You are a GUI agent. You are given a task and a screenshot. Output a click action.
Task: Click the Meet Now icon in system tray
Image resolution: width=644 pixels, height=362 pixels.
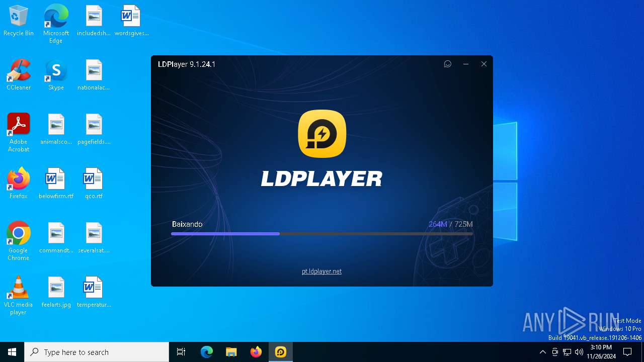click(x=555, y=352)
